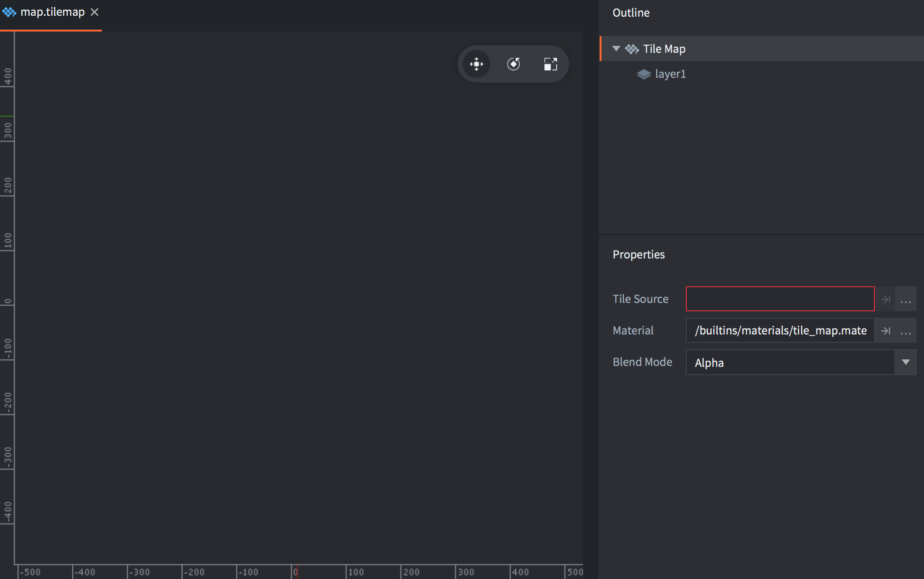Image resolution: width=924 pixels, height=579 pixels.
Task: Switch to the map.tilemap tab
Action: point(52,12)
